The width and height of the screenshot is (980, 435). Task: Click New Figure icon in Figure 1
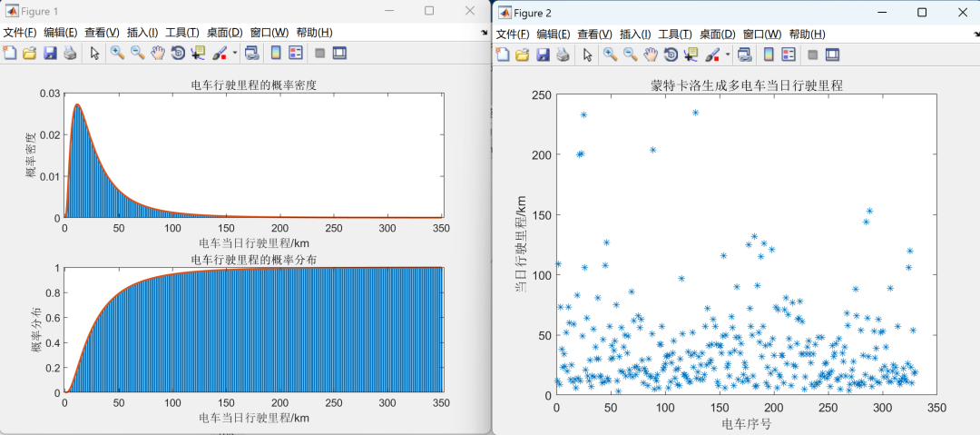click(x=9, y=54)
